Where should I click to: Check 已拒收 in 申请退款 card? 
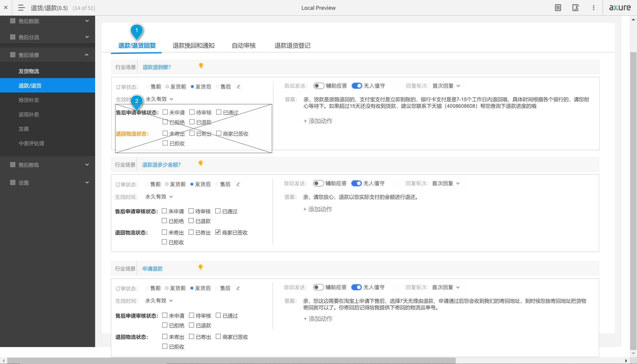pos(165,346)
